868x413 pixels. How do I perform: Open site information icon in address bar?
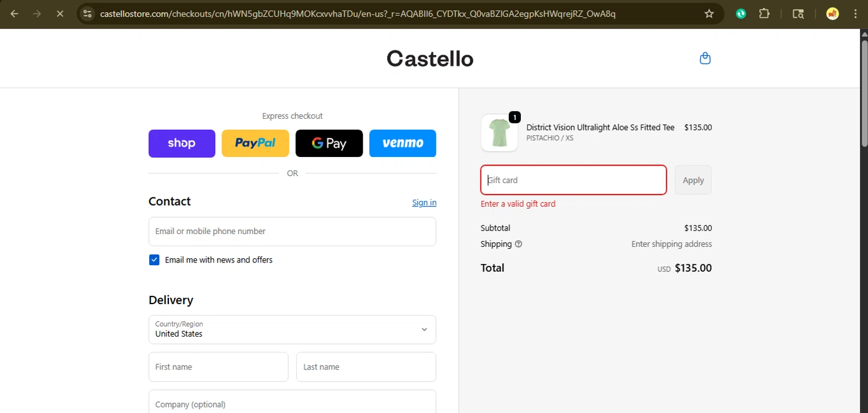[87, 14]
